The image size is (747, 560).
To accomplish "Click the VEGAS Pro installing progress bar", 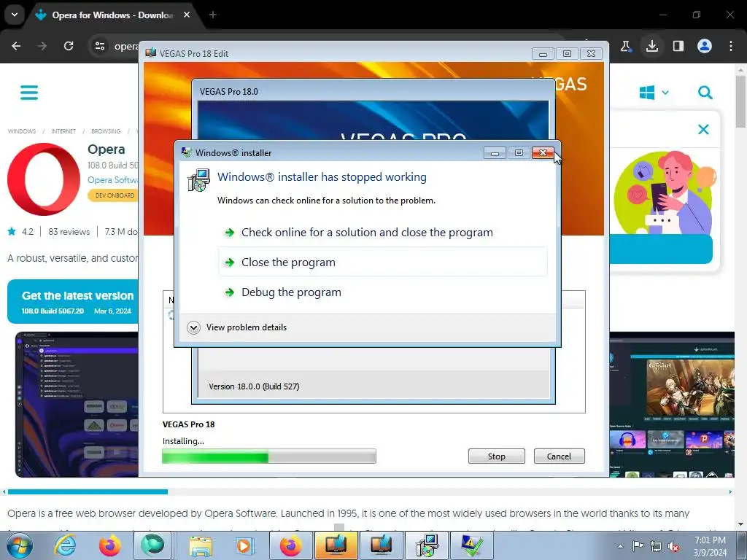I will 269,456.
